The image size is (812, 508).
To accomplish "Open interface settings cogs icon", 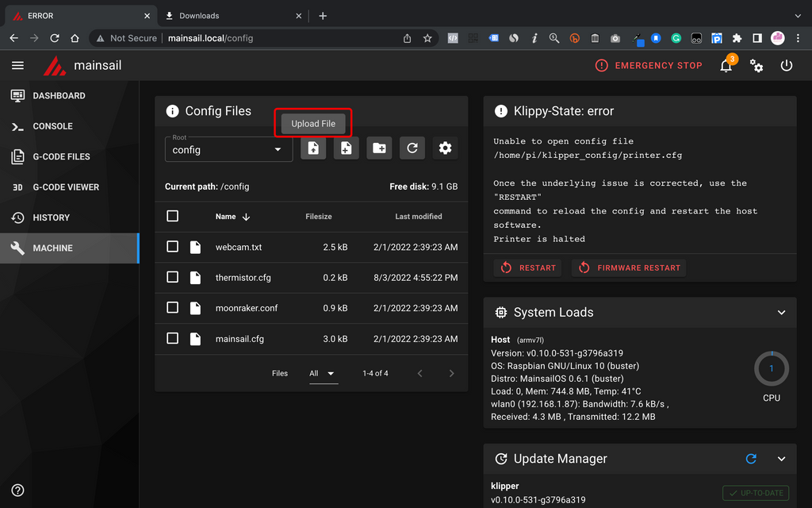I will pyautogui.click(x=756, y=66).
